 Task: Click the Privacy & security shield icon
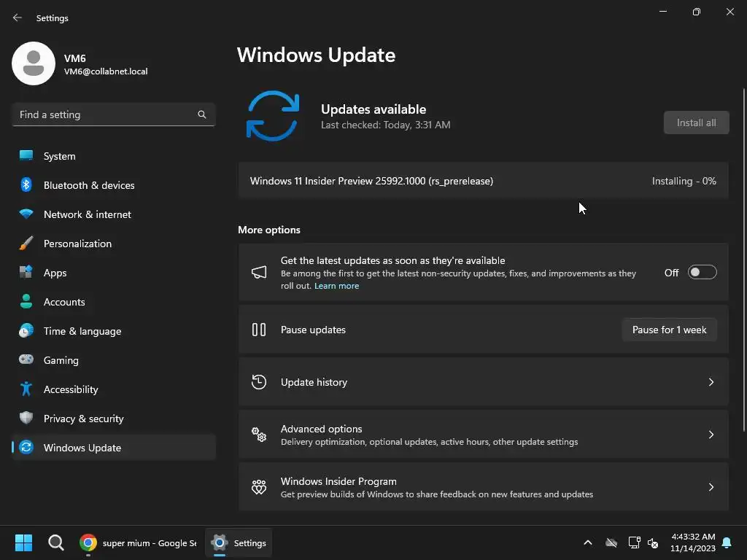[x=26, y=418]
